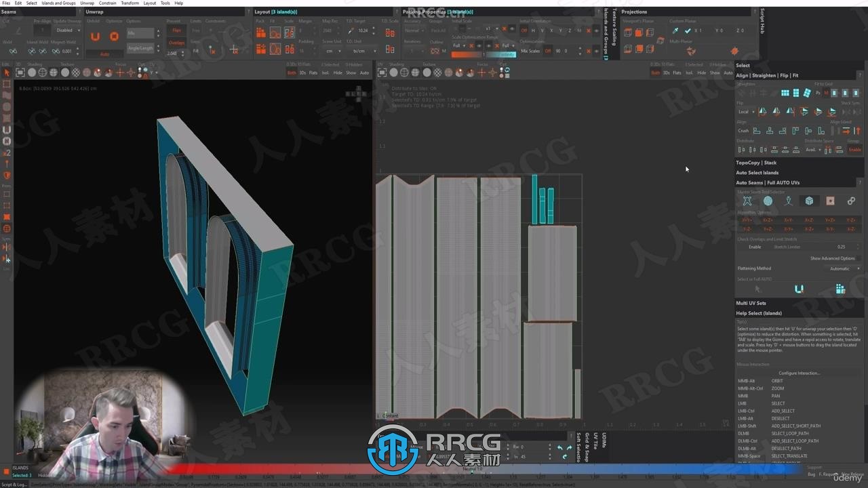Click the T.D. Target 10.24 field

(364, 30)
